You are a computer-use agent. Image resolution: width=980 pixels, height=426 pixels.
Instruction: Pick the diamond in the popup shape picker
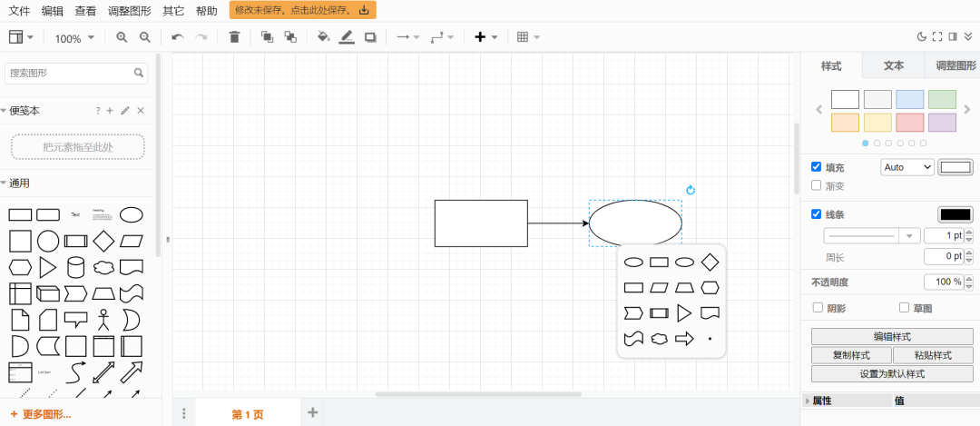pos(710,263)
